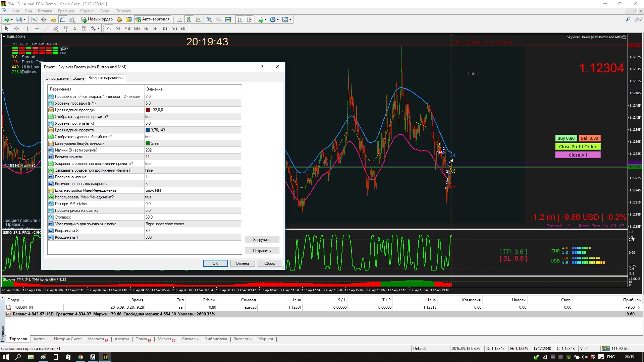Screen dimensions: 644x362
Task: Click Отмена to cancel the dialog
Action: click(x=242, y=263)
